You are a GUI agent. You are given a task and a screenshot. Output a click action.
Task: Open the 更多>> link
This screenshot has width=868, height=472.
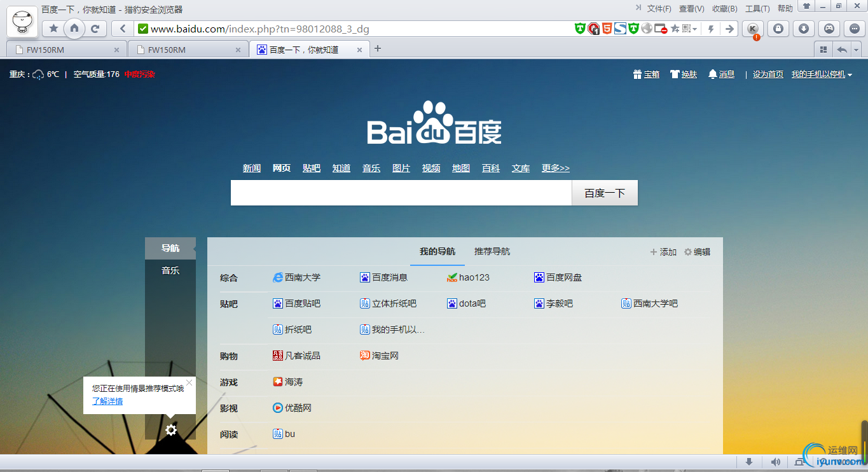(556, 168)
